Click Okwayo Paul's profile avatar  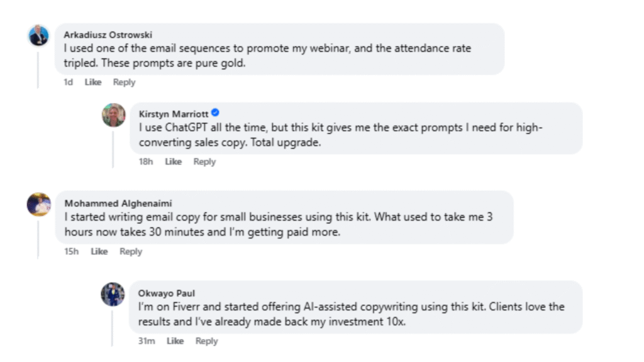(x=113, y=294)
